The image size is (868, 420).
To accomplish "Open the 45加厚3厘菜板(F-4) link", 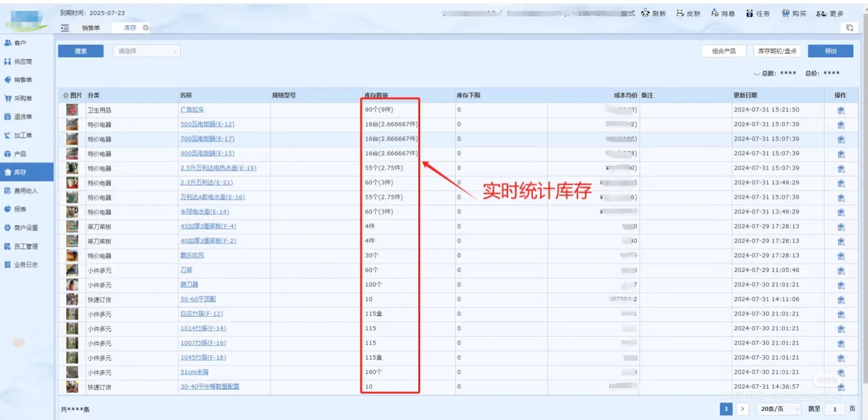I will (209, 226).
